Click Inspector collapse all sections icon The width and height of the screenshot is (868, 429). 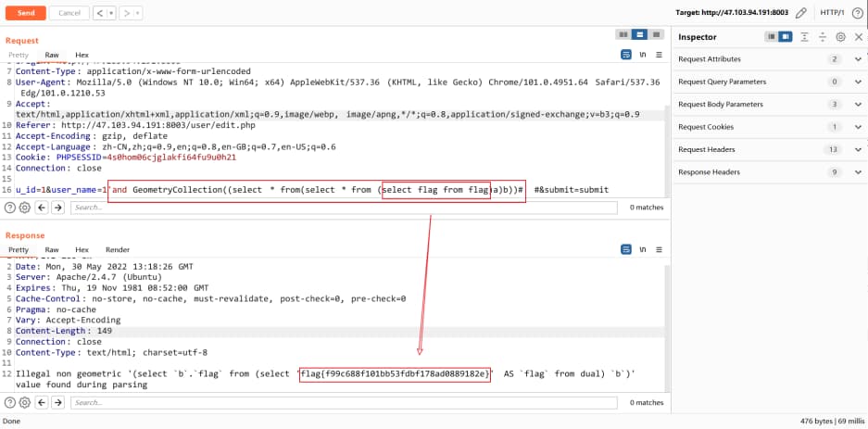[x=823, y=37]
